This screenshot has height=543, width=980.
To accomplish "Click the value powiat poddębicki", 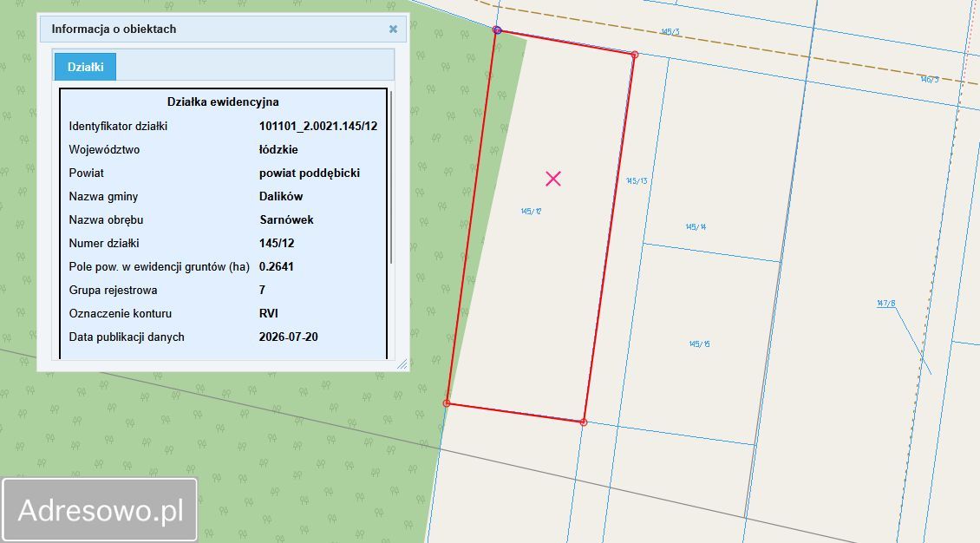I will pos(310,173).
